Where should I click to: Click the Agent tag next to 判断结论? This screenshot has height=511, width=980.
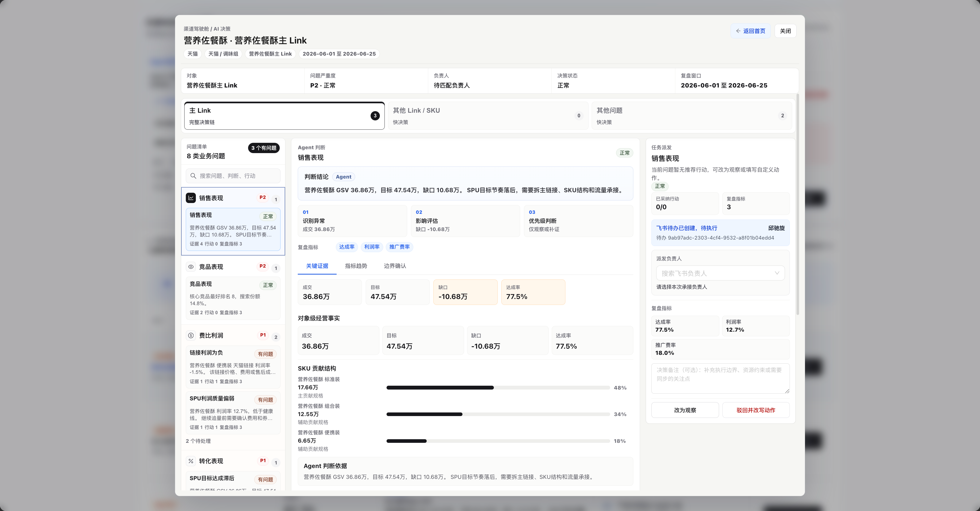tap(343, 177)
